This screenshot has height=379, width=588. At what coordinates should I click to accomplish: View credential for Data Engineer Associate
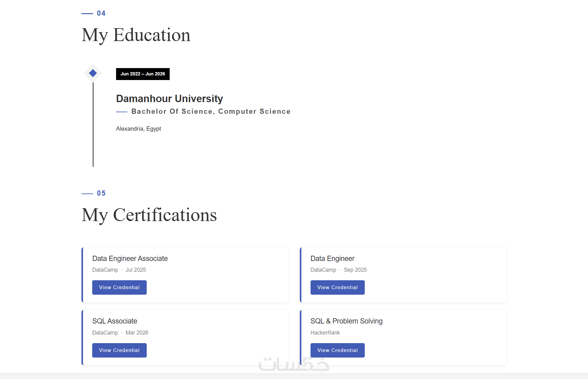click(119, 287)
